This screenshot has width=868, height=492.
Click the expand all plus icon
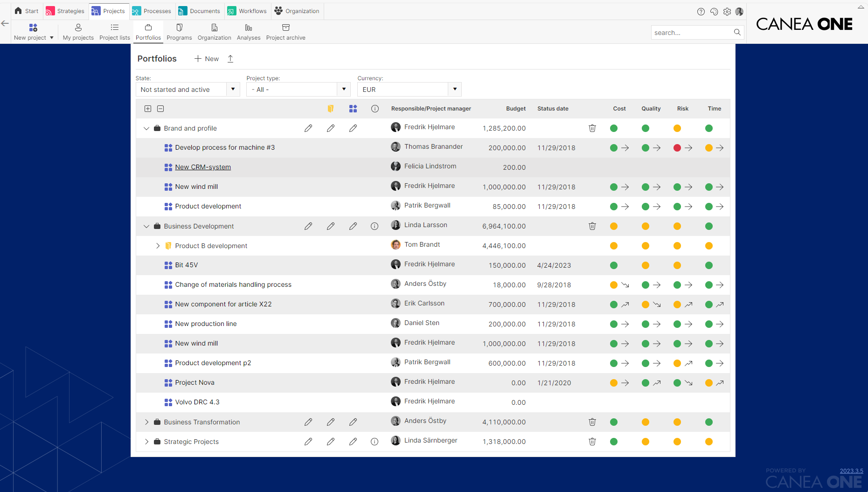coord(148,109)
